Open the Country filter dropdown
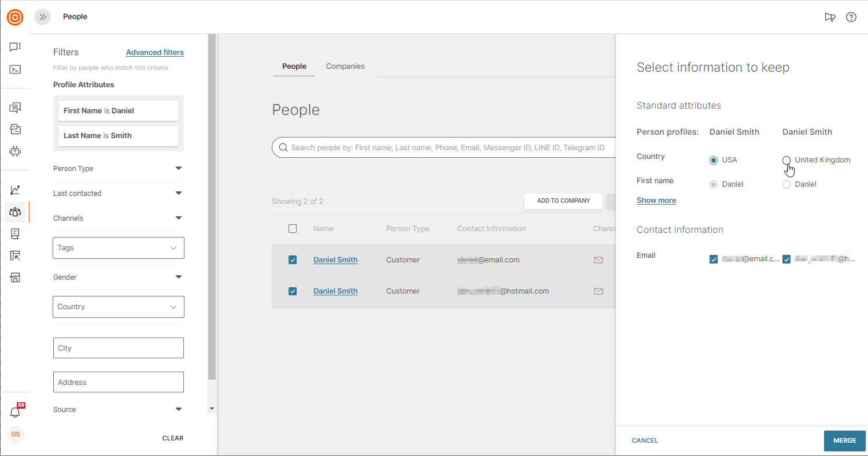 [x=119, y=307]
